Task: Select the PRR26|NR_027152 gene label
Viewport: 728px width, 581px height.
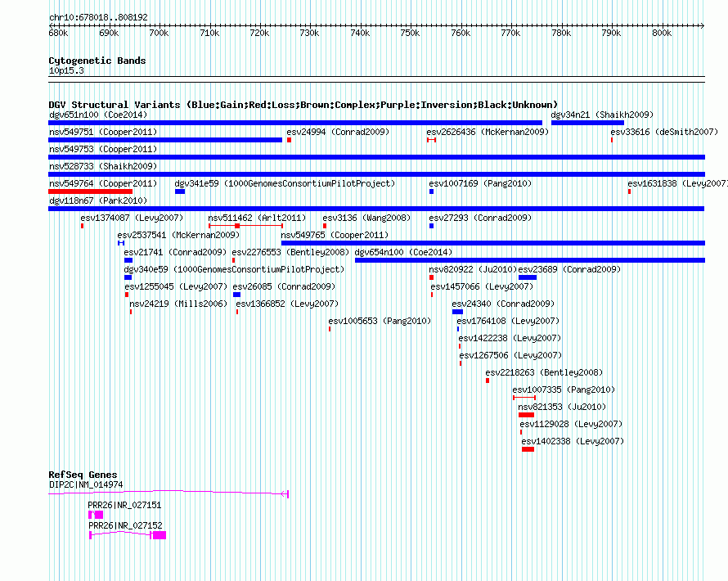Action: pos(125,525)
